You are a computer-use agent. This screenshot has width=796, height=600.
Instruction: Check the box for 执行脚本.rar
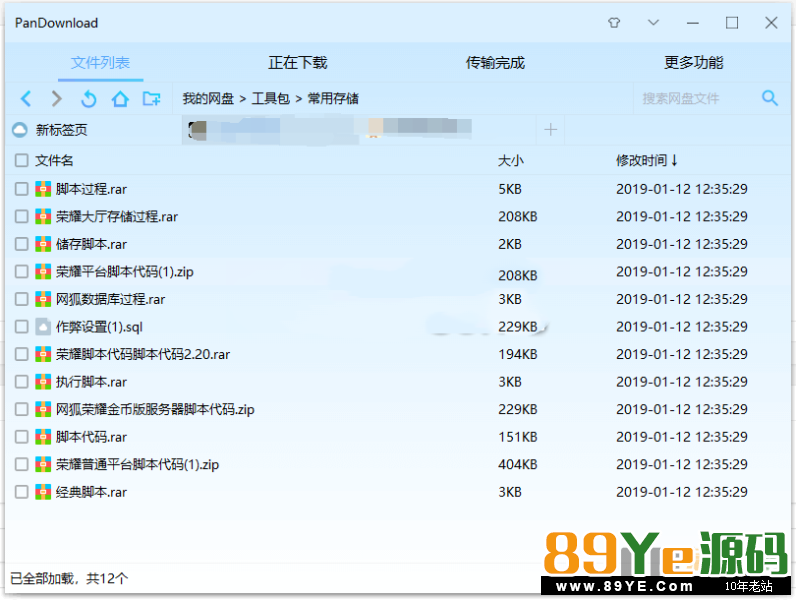21,382
